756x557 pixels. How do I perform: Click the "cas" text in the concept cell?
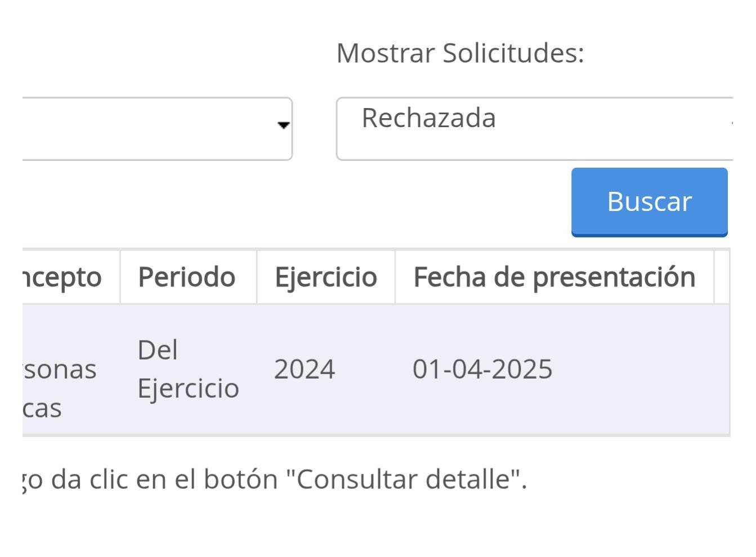click(42, 408)
